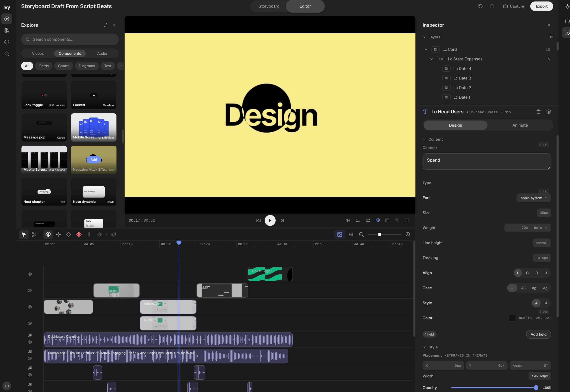Image resolution: width=570 pixels, height=392 pixels.
Task: Open the palette icon in sidebar
Action: (7, 42)
